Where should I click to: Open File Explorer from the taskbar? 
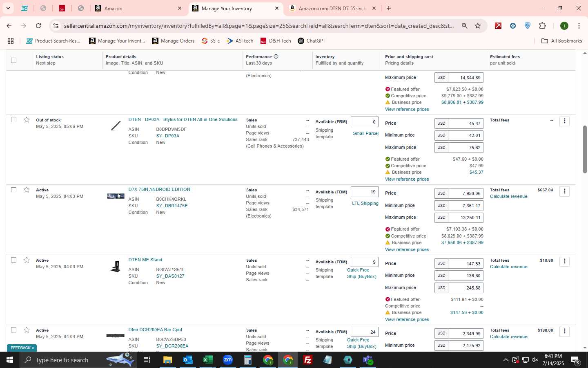pyautogui.click(x=167, y=360)
